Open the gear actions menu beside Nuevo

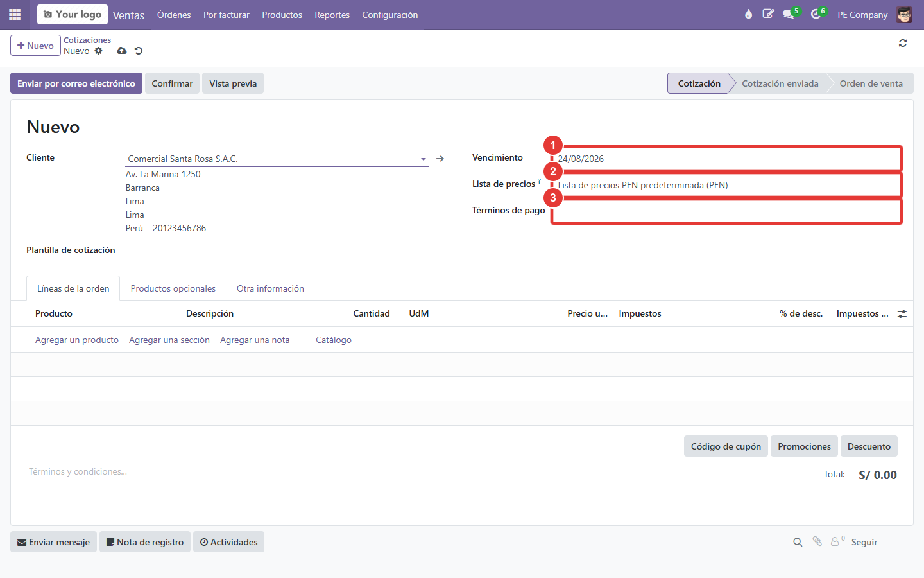pyautogui.click(x=99, y=51)
